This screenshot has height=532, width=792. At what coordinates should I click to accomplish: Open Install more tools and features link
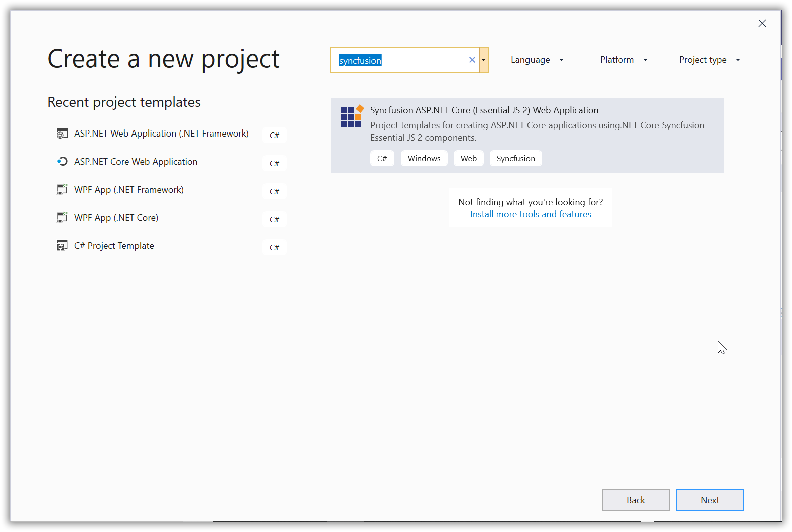[x=531, y=214]
